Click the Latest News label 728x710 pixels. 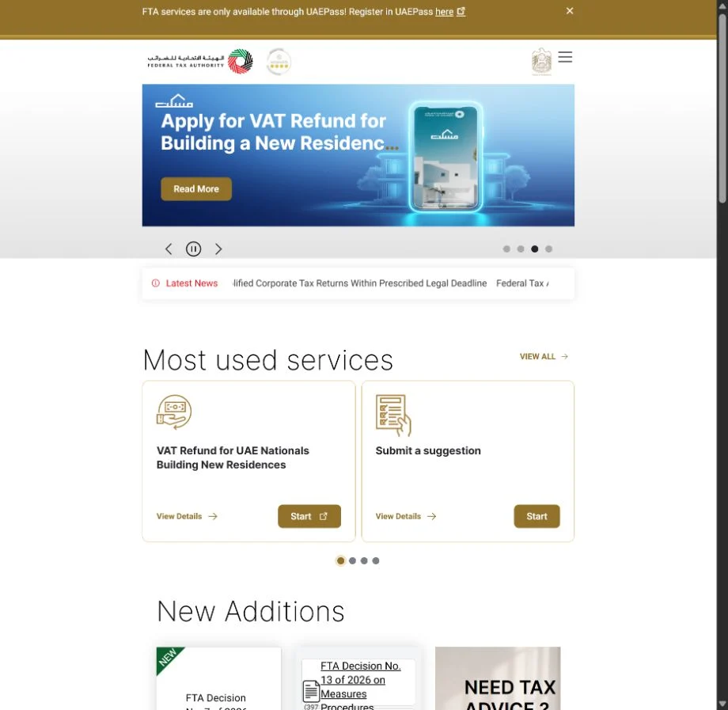click(x=191, y=283)
